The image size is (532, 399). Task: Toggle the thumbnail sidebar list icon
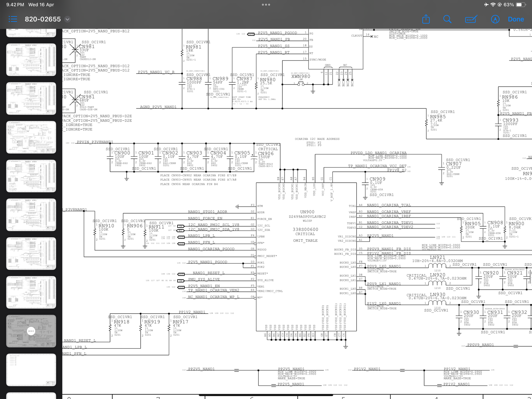coord(13,19)
